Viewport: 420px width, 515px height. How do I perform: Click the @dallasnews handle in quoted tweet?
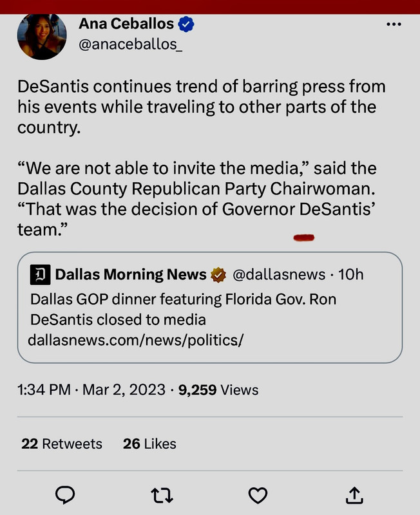click(278, 275)
